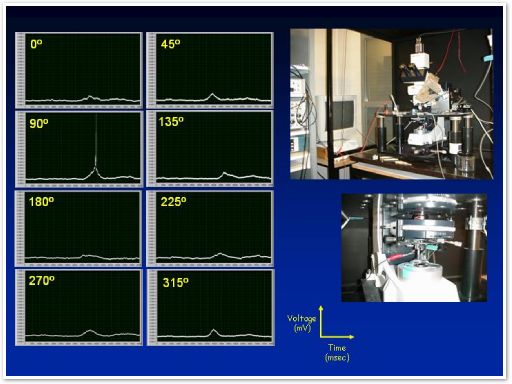
Task: Click the Time (msec) axis label
Action: coord(337,353)
